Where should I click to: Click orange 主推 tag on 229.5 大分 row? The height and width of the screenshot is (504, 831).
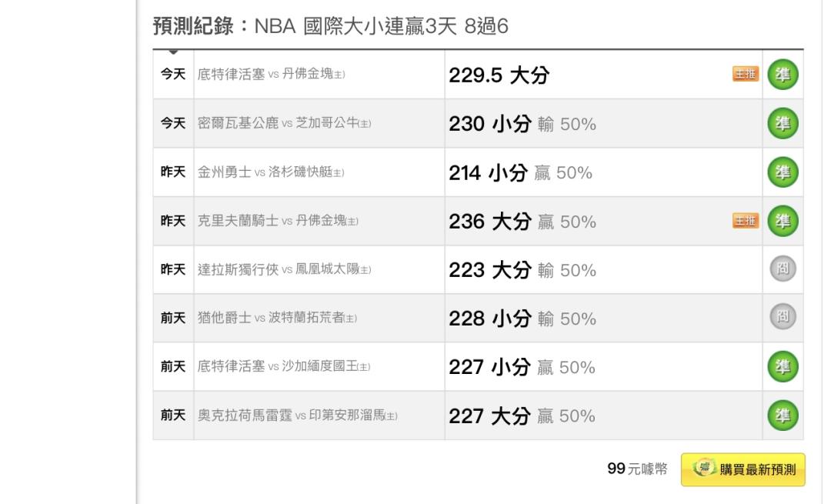[x=746, y=74]
